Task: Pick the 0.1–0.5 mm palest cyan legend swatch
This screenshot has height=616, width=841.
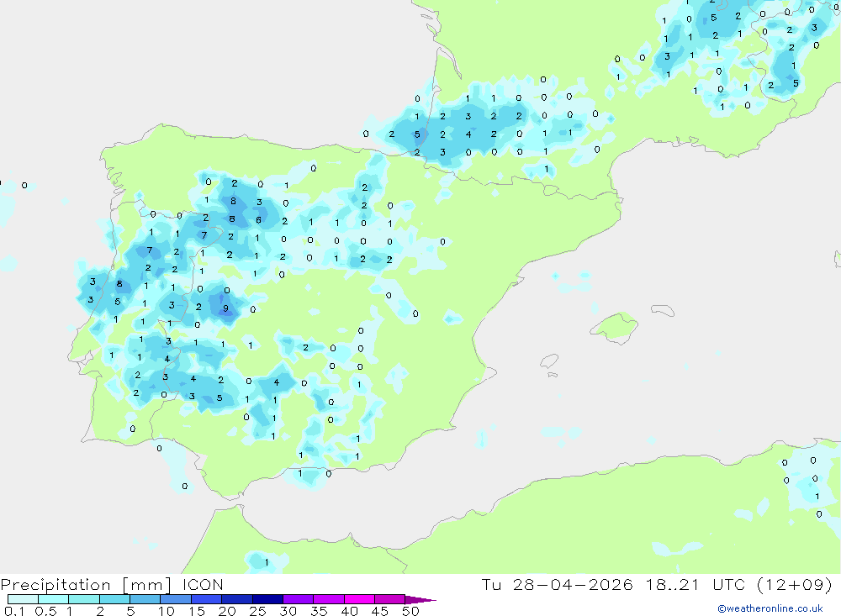Action: tap(23, 599)
